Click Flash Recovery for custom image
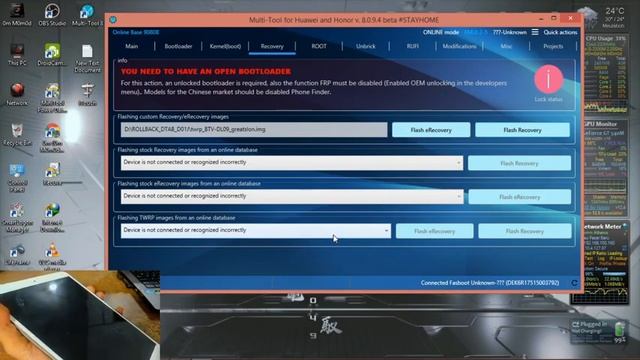640x360 pixels. point(522,130)
